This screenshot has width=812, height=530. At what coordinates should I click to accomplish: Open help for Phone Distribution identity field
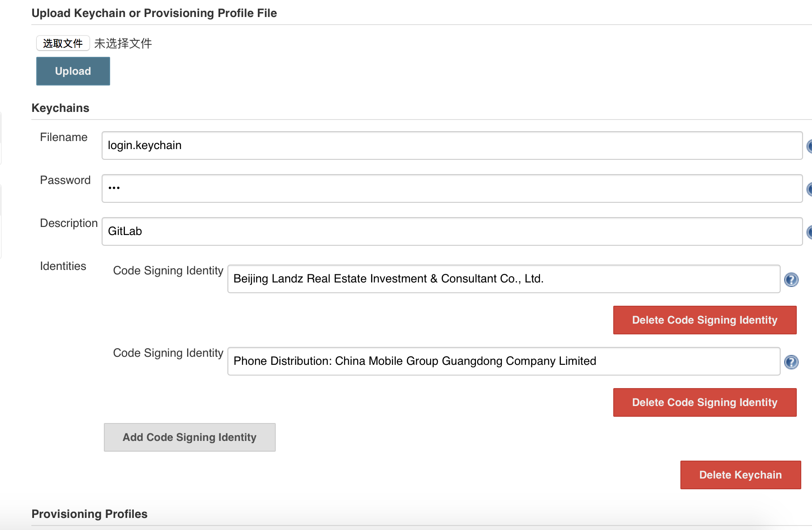click(791, 362)
